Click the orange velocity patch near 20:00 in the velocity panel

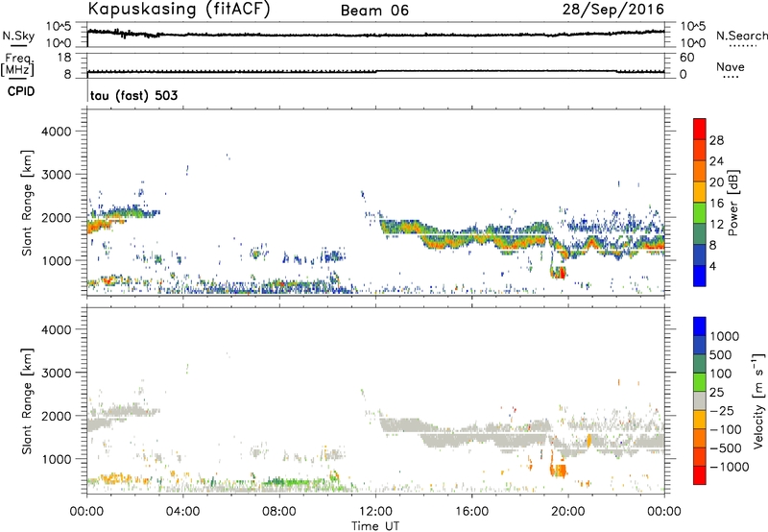[559, 471]
